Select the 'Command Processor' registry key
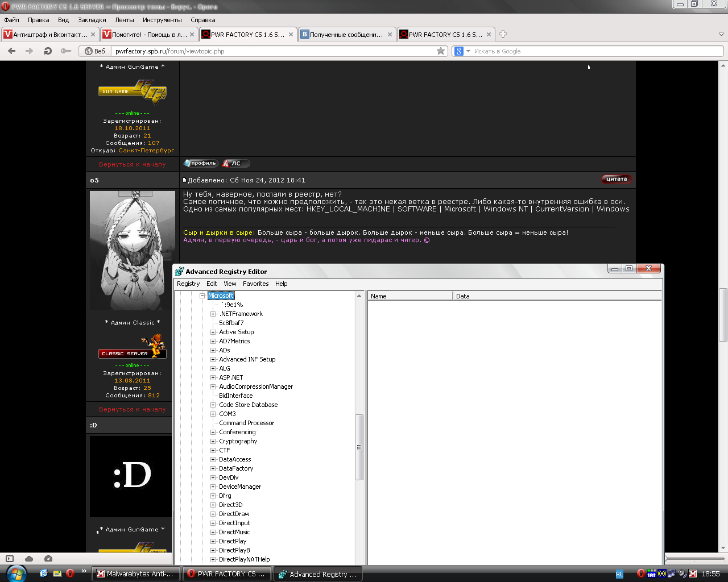 pyautogui.click(x=246, y=423)
